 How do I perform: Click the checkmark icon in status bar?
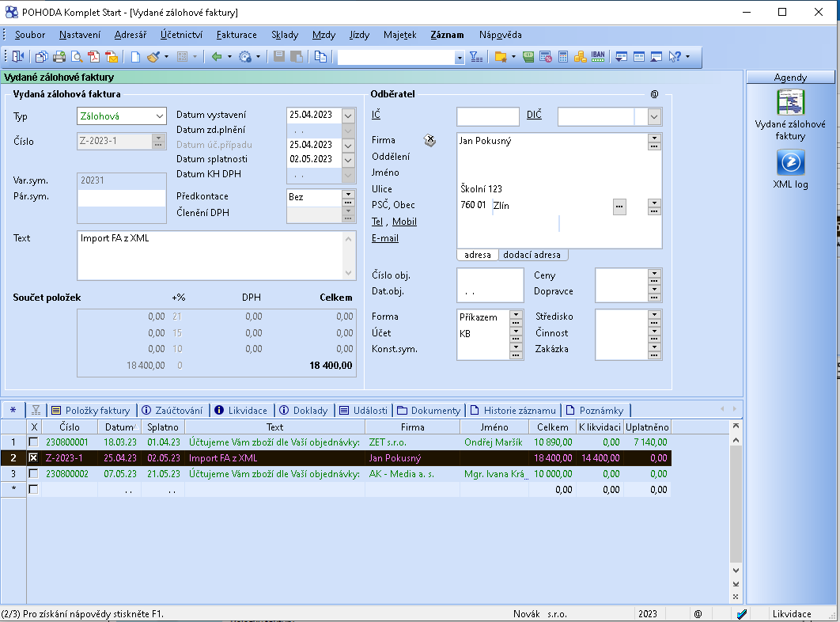tap(742, 614)
